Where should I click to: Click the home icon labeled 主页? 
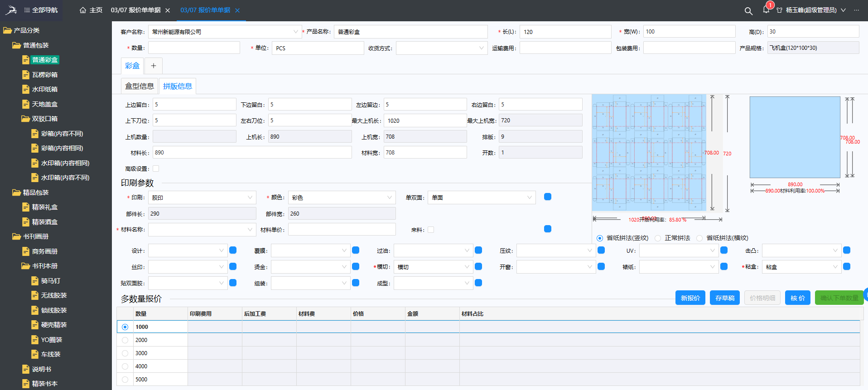coord(83,10)
